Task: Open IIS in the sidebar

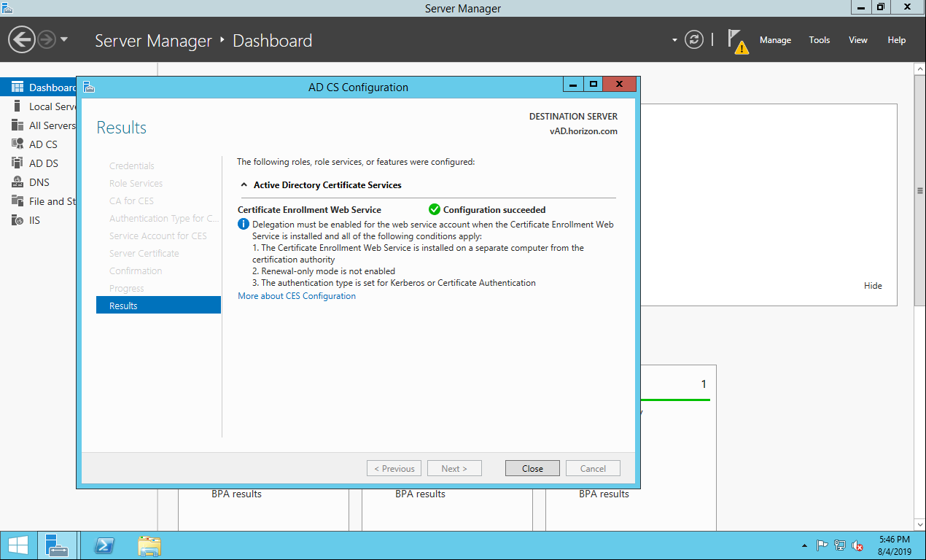Action: point(34,220)
